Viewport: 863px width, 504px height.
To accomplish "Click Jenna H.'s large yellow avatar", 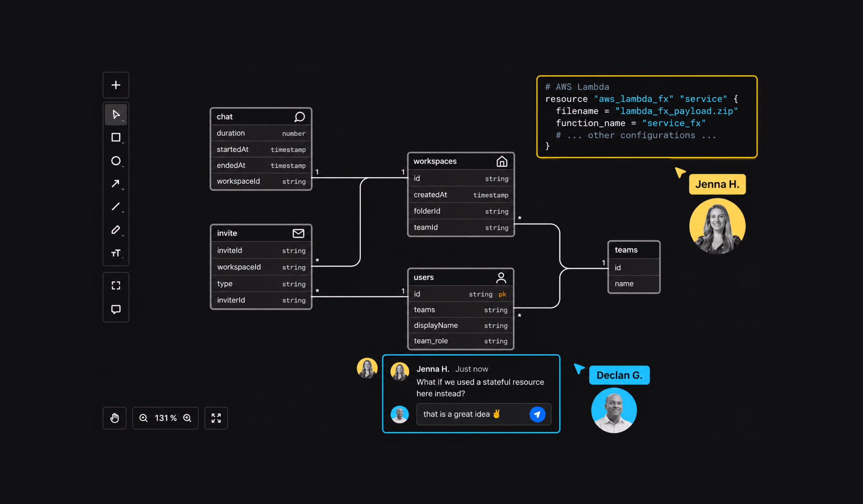I will point(717,226).
